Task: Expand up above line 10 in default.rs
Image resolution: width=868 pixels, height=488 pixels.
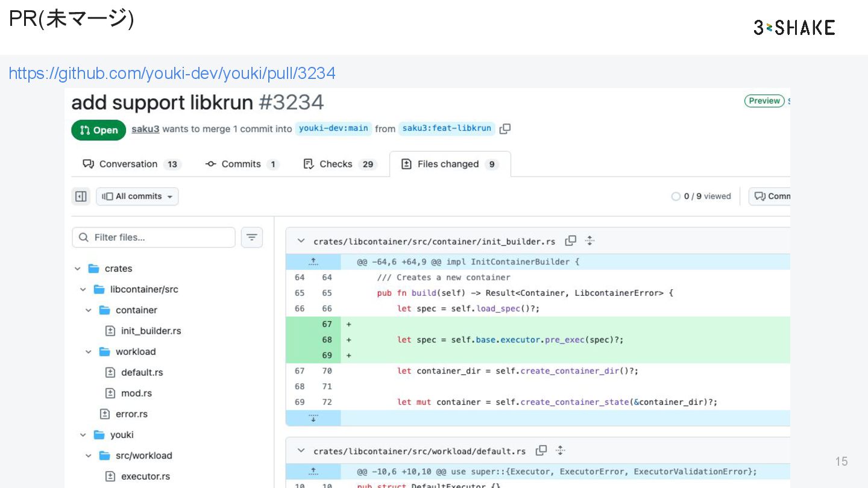Action: (313, 472)
